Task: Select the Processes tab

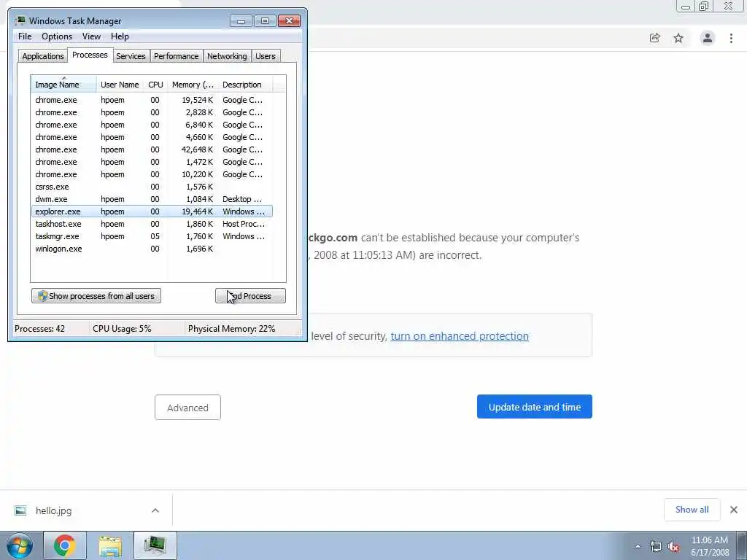Action: point(90,55)
